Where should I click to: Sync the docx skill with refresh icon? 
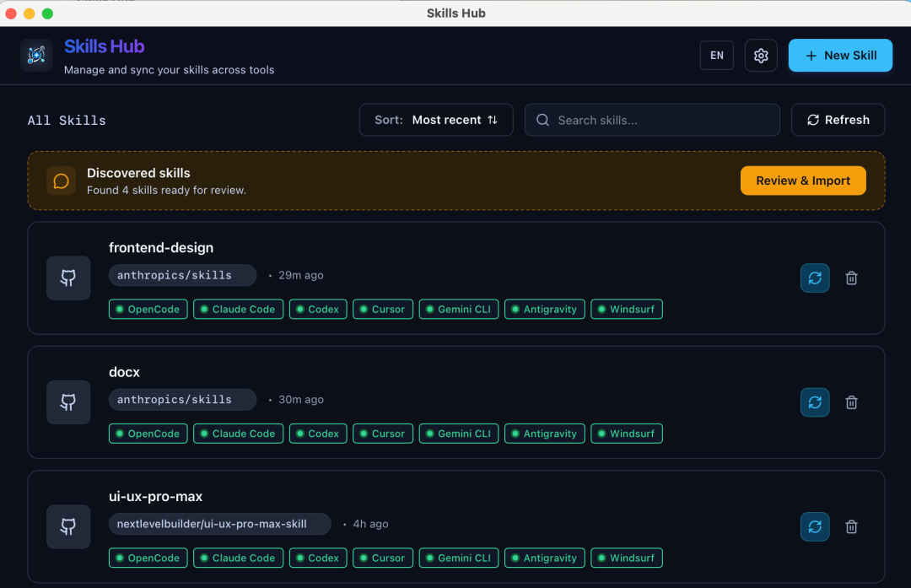pyautogui.click(x=815, y=402)
